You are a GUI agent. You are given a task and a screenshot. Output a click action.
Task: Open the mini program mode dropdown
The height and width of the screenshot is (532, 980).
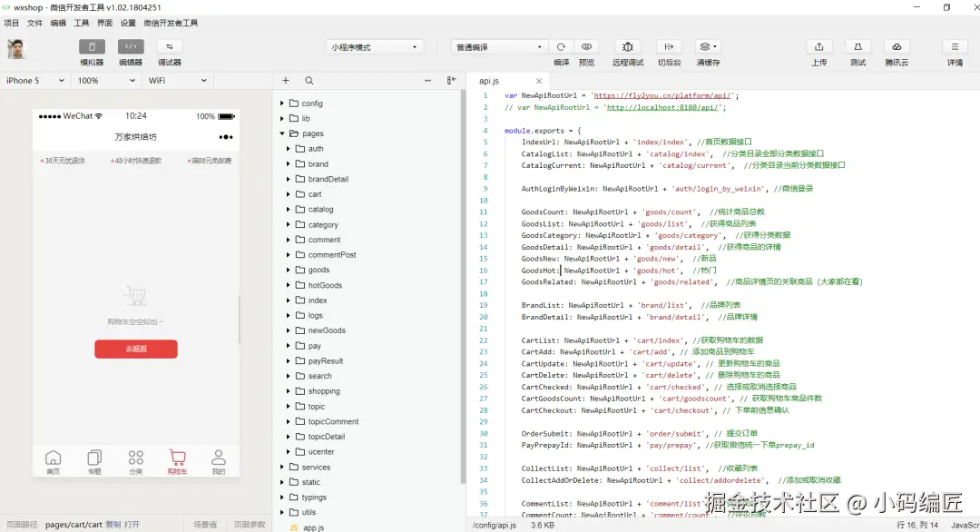pyautogui.click(x=374, y=47)
